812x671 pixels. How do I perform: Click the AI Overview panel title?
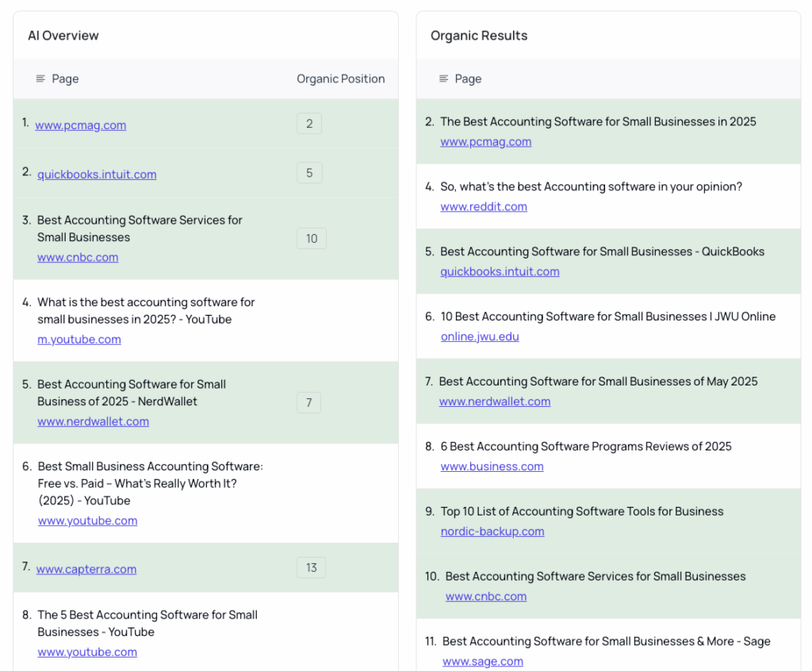pyautogui.click(x=63, y=35)
